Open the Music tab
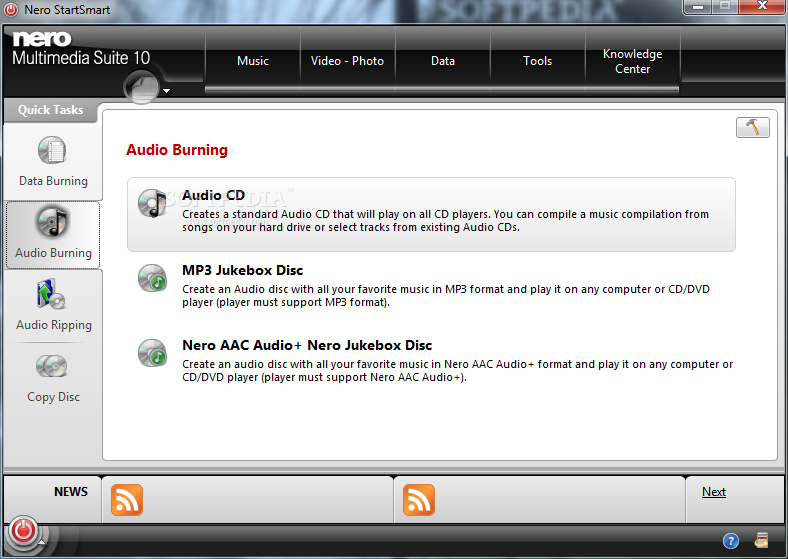Image resolution: width=788 pixels, height=559 pixels. click(253, 61)
